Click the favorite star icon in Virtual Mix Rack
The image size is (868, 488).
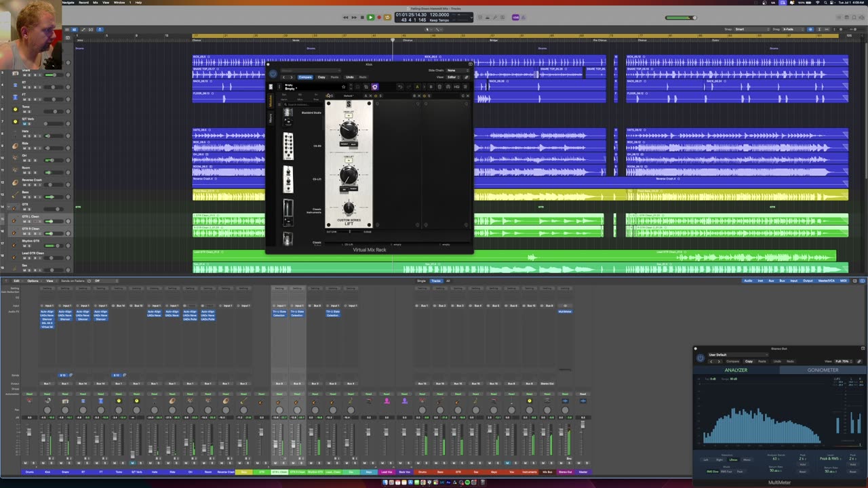(343, 87)
